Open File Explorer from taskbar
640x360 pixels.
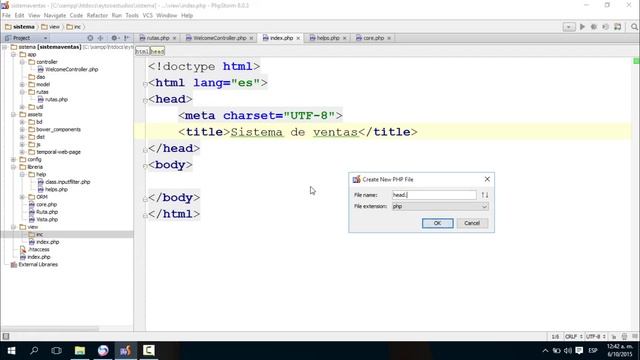pyautogui.click(x=80, y=351)
